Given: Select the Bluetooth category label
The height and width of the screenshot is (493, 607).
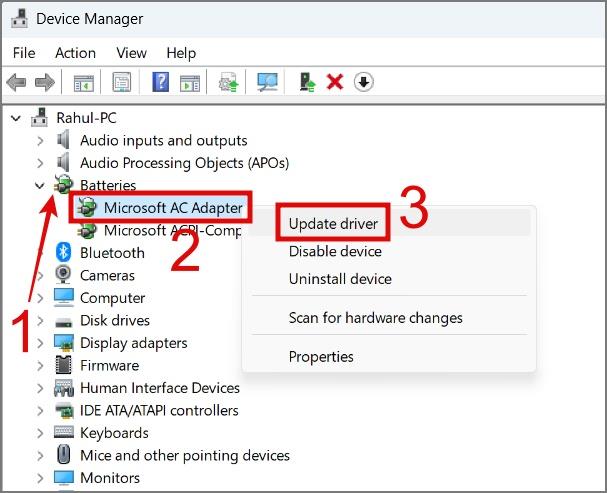Looking at the screenshot, I should pyautogui.click(x=112, y=253).
